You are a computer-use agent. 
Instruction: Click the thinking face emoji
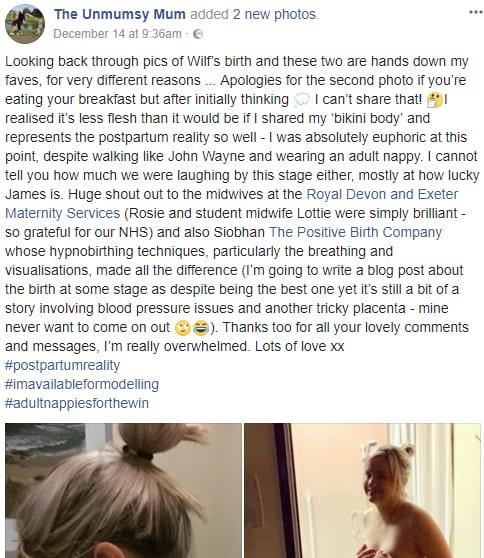coord(435,100)
